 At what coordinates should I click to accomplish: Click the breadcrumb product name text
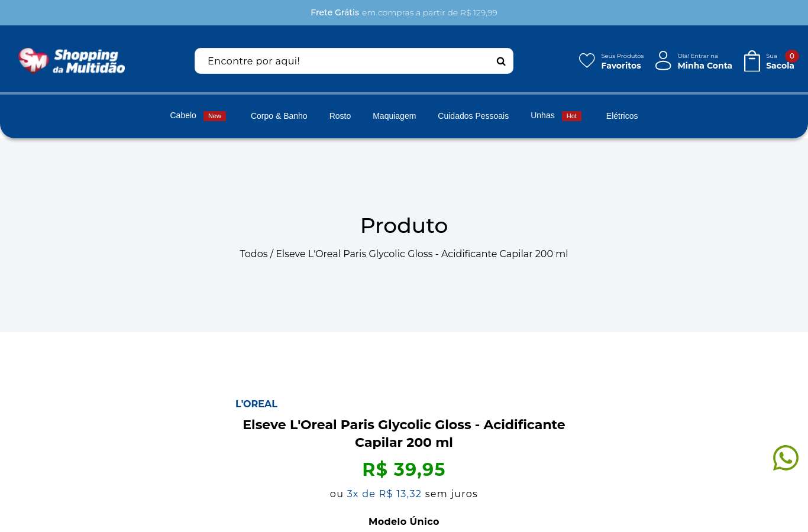(x=422, y=254)
